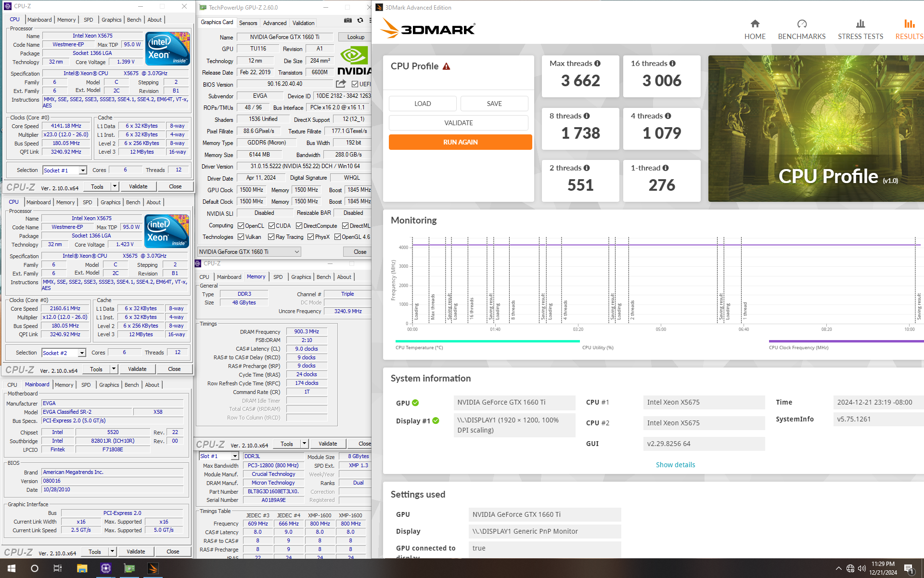Toggle the PhysX checkbox
Viewport: 924px width, 578px height.
[311, 237]
